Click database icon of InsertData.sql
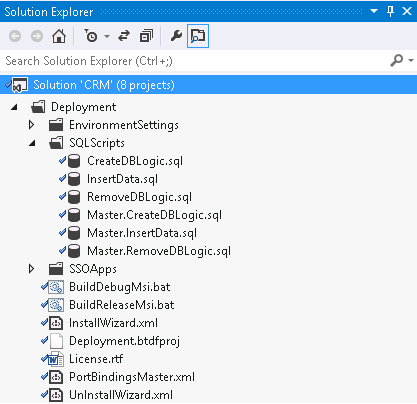Viewport: 417px width, 404px height. pyautogui.click(x=74, y=179)
